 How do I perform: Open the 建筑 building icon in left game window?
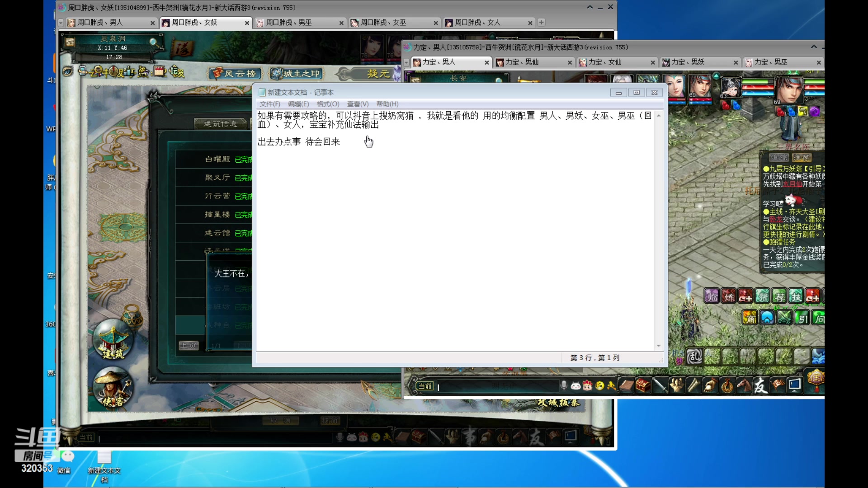click(113, 339)
